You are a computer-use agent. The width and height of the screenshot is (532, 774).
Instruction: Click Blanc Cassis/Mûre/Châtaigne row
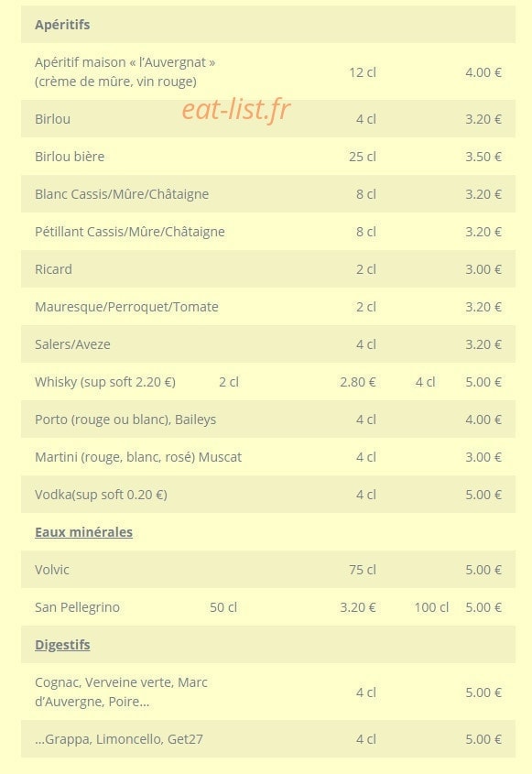click(x=268, y=194)
